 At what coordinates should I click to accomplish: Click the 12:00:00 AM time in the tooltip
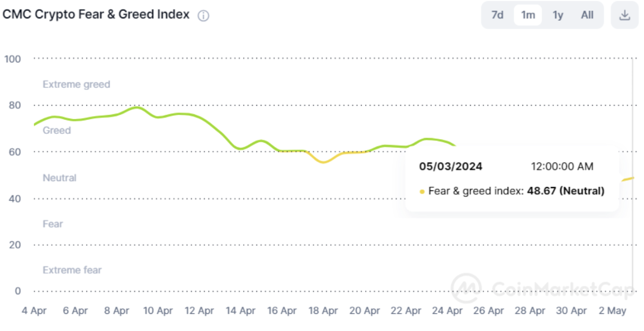coord(562,167)
